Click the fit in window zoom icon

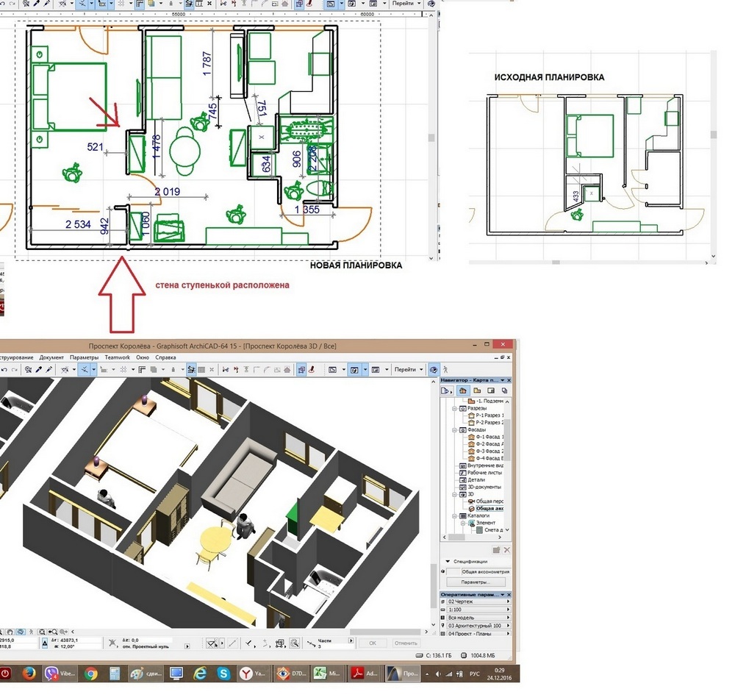coord(42,632)
